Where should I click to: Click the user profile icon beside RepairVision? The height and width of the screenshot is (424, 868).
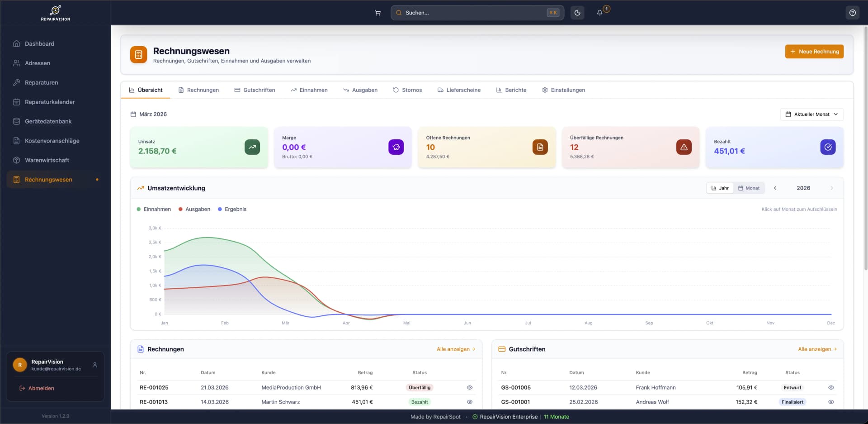[x=95, y=365]
